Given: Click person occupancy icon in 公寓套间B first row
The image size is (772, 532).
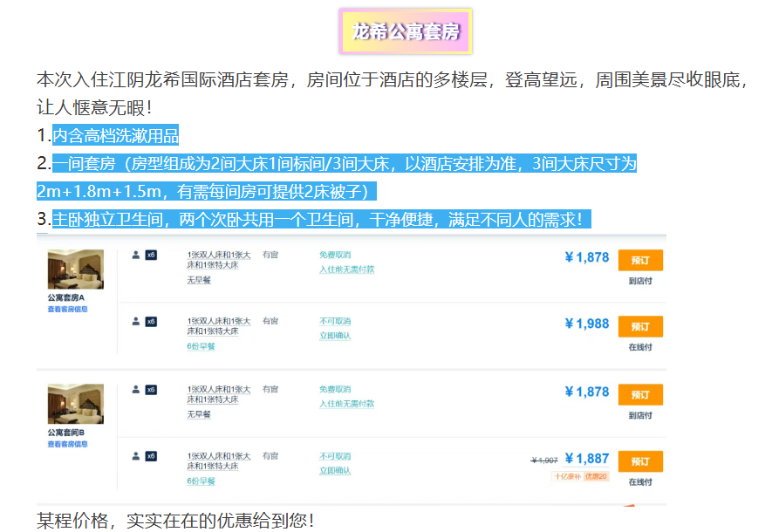Looking at the screenshot, I should point(136,389).
